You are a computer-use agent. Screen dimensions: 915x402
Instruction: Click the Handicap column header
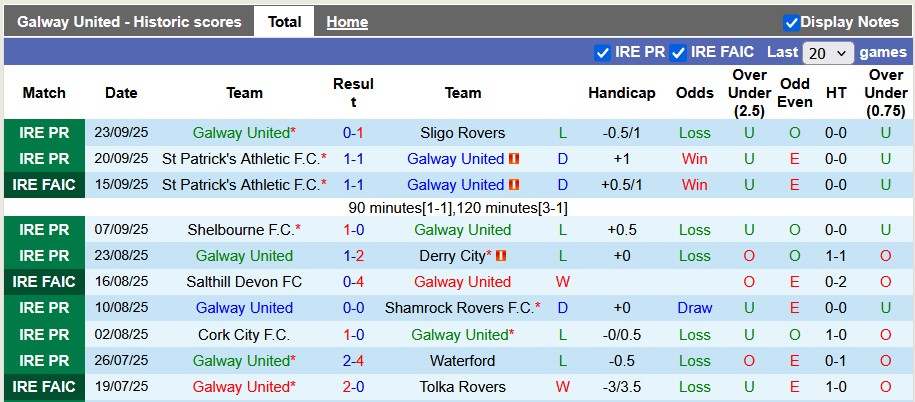621,93
